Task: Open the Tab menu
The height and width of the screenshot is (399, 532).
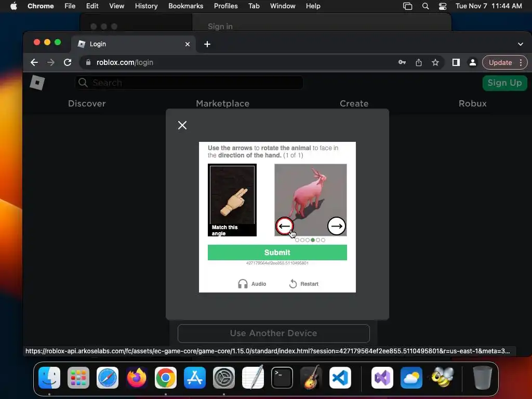Action: coord(254,6)
